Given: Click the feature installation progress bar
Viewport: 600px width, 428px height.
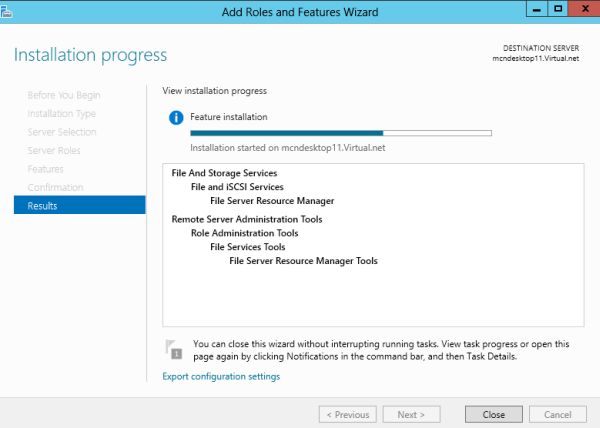Looking at the screenshot, I should (341, 133).
